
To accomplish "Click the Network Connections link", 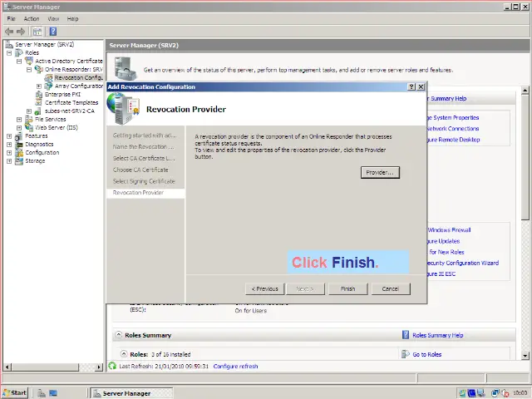I will click(453, 129).
